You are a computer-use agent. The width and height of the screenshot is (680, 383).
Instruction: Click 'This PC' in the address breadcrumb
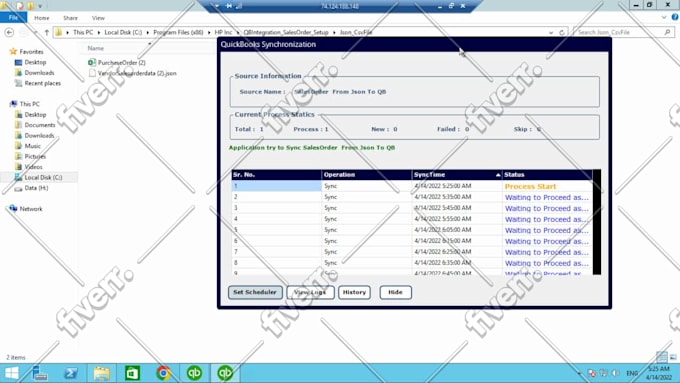pos(83,33)
